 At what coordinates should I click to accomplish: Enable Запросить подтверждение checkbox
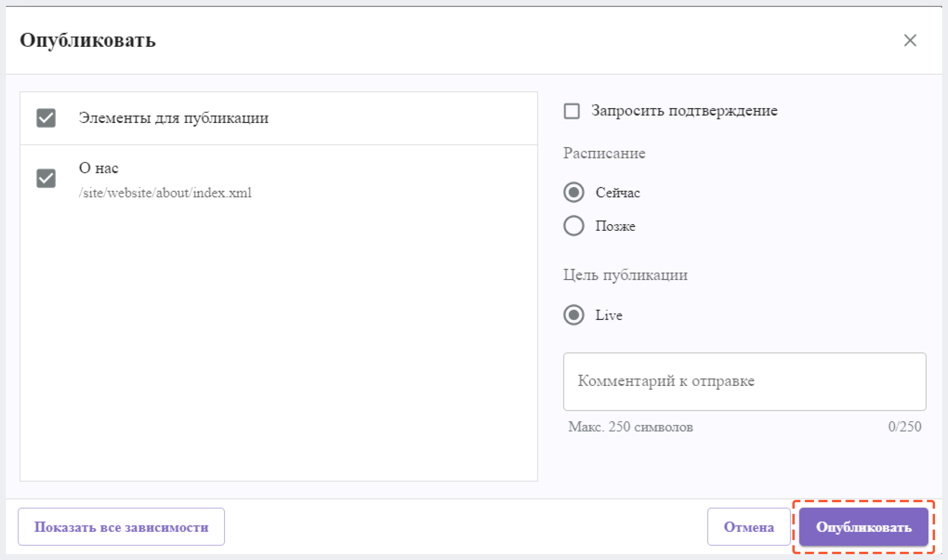pyautogui.click(x=571, y=111)
